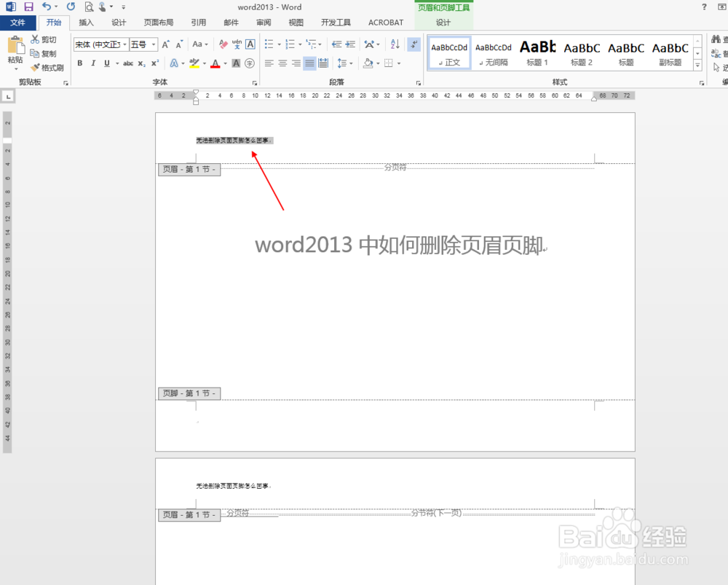This screenshot has height=585, width=728.
Task: Toggle Underline formatting
Action: click(107, 63)
